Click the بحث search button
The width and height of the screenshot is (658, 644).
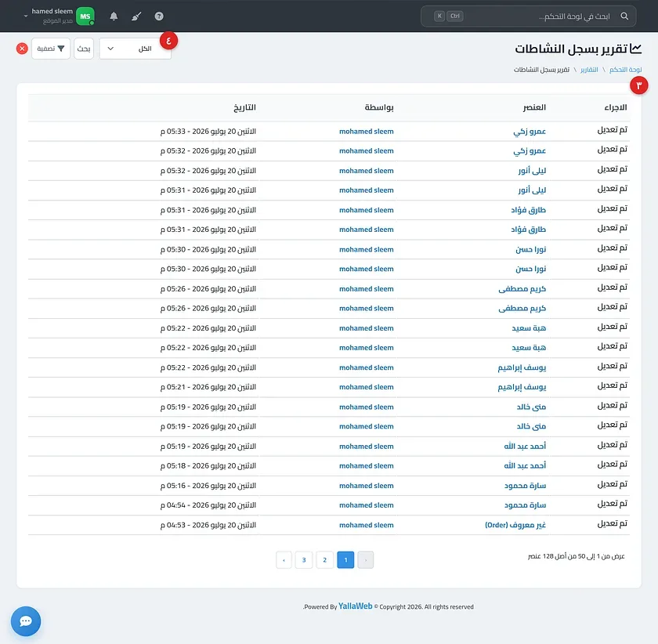tap(84, 49)
